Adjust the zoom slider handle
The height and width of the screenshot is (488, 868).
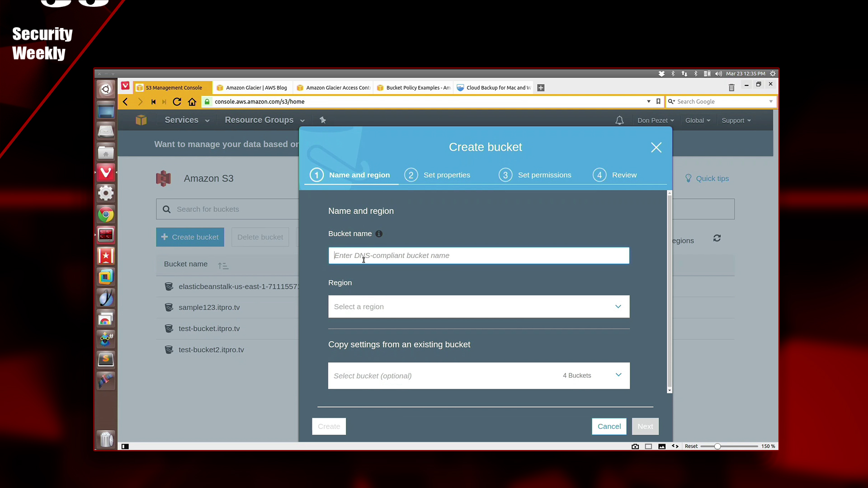point(717,446)
